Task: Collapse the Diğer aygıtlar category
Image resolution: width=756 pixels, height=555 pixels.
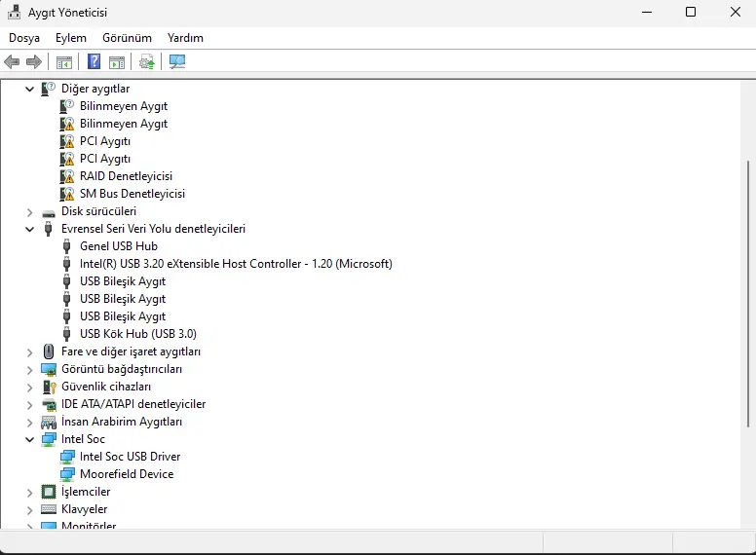Action: 30,90
